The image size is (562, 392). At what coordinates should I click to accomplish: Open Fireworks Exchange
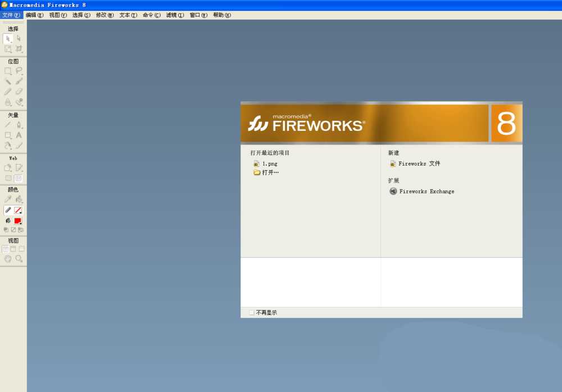coord(426,191)
